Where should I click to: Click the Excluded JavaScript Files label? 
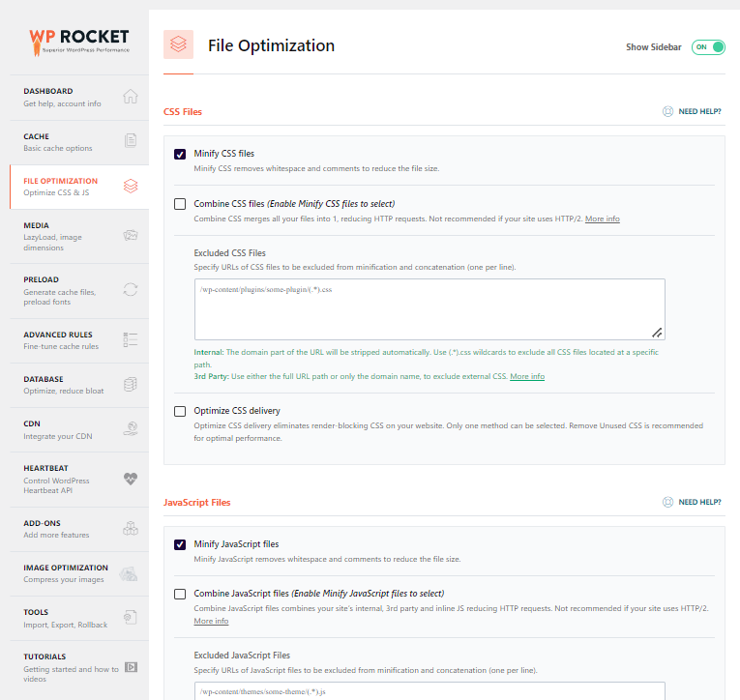(242, 656)
